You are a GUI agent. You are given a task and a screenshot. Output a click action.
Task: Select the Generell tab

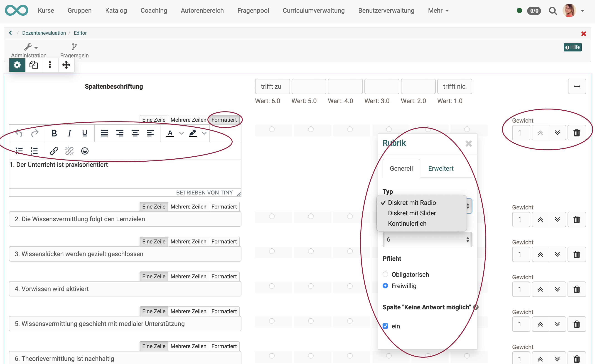coord(401,168)
